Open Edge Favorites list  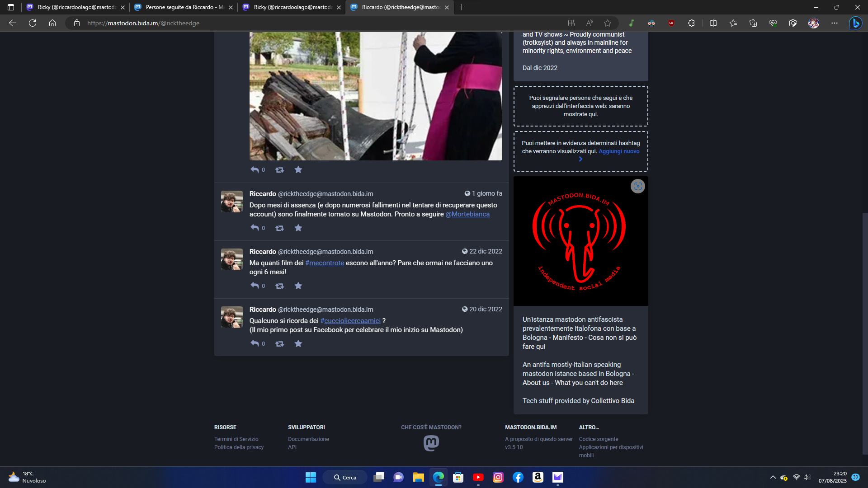(733, 23)
